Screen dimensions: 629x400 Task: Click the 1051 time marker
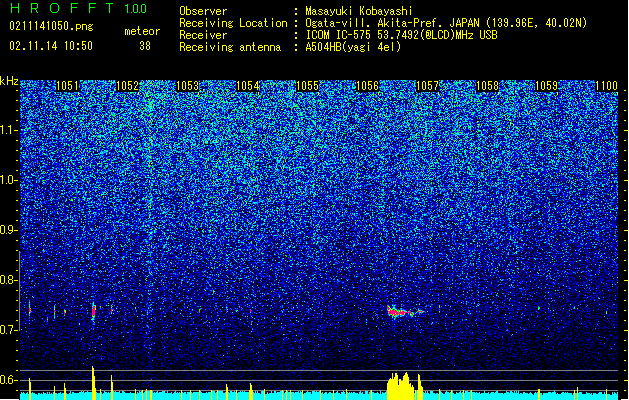click(x=67, y=86)
